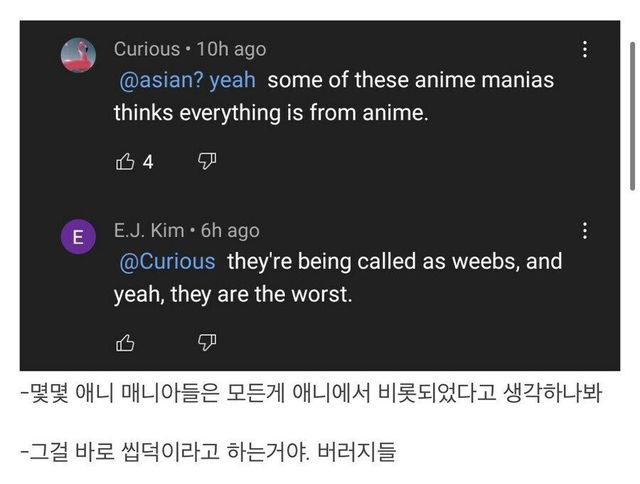Click the vertical scrollbar thumb

[x=631, y=115]
